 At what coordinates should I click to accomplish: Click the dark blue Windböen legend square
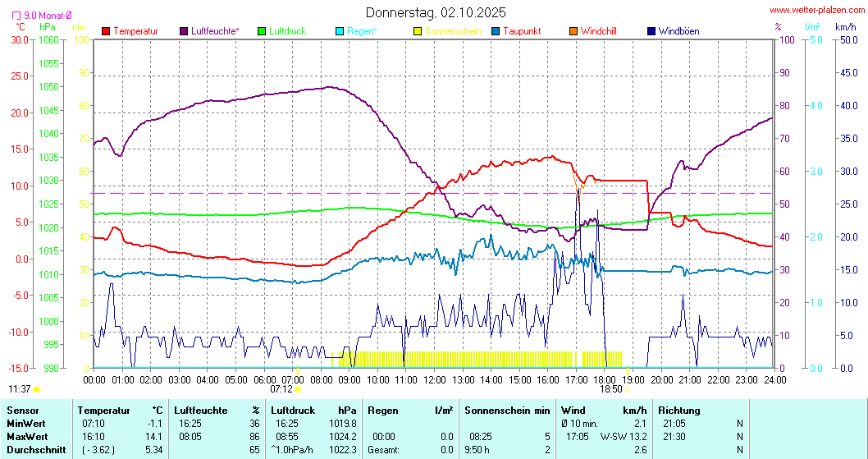pyautogui.click(x=651, y=31)
